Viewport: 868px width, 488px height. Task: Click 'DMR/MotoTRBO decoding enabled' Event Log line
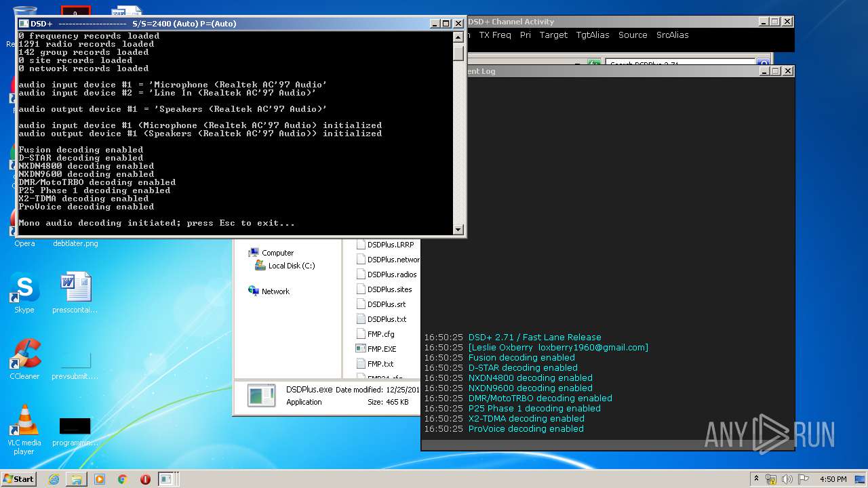tap(540, 399)
